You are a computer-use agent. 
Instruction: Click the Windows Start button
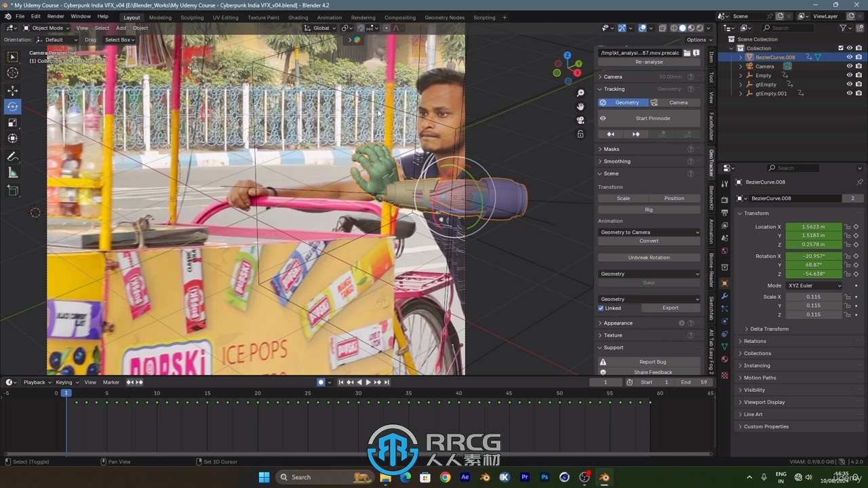pos(264,477)
